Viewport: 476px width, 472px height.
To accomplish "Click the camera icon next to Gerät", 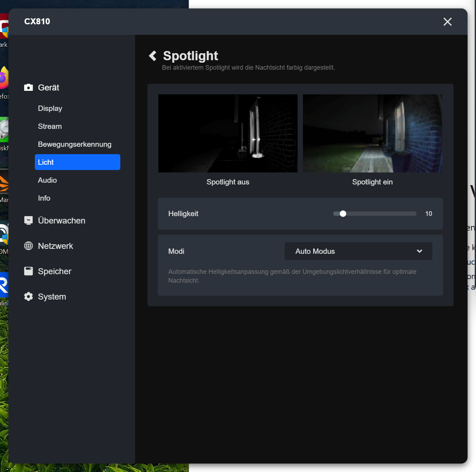I will coord(28,88).
